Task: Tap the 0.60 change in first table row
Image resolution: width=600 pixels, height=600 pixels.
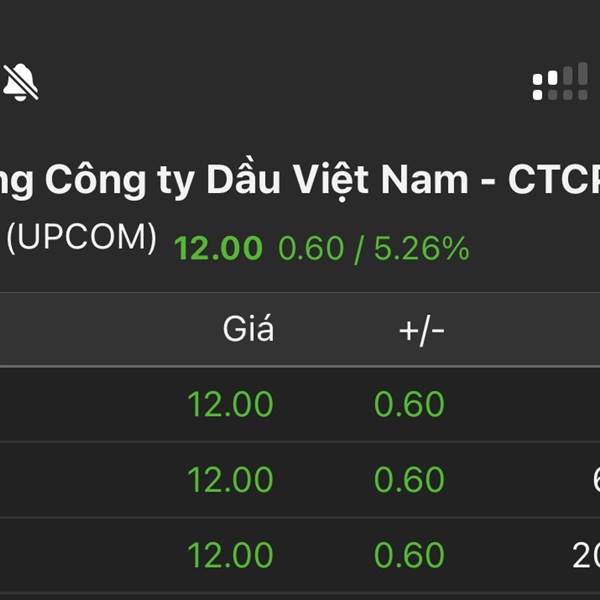Action: (409, 404)
